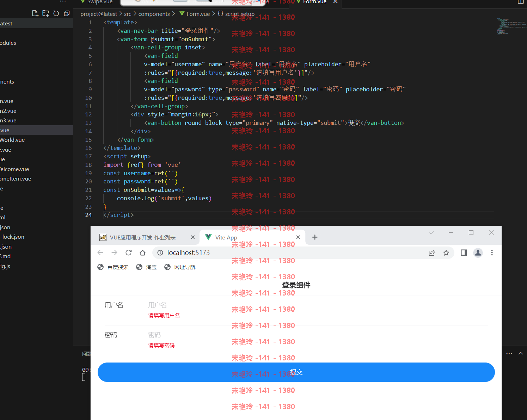The image size is (527, 420).
Task: Open the elcome.vue file in explorer
Action: tap(14, 169)
